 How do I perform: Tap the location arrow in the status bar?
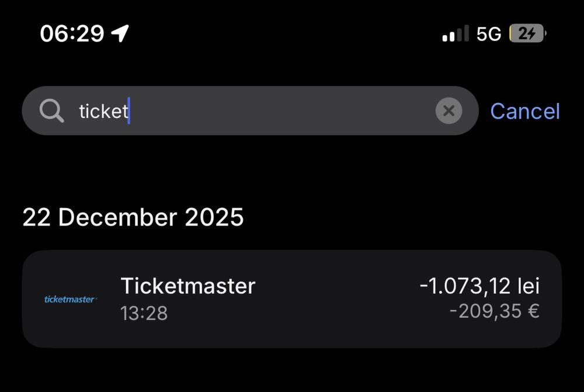tap(120, 34)
